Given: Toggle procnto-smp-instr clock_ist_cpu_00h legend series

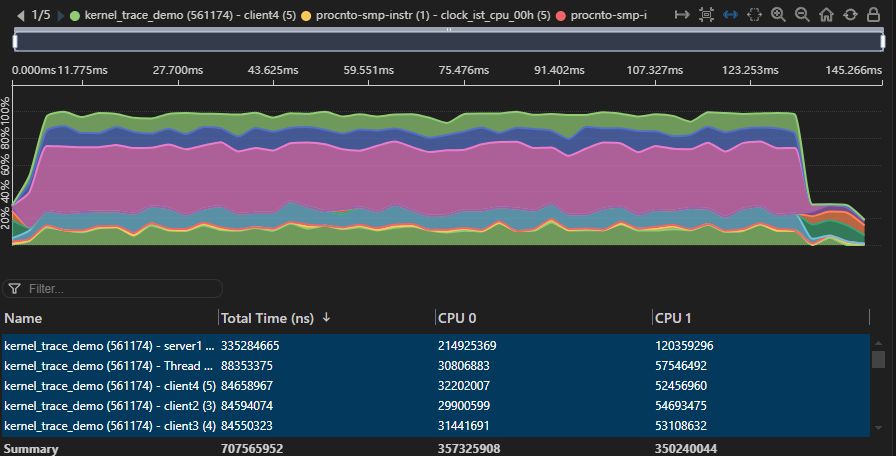Looking at the screenshot, I should coord(420,15).
